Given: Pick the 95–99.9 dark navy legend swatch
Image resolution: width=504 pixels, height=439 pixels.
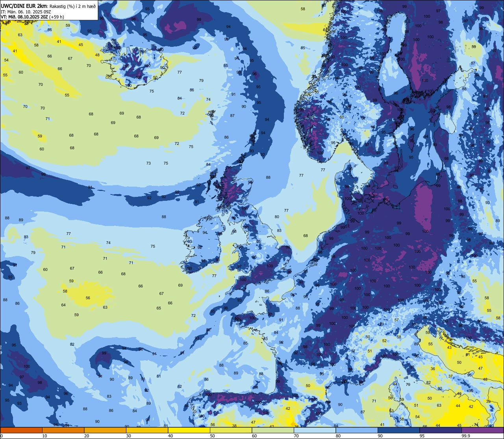Looking at the screenshot, I should point(440,430).
